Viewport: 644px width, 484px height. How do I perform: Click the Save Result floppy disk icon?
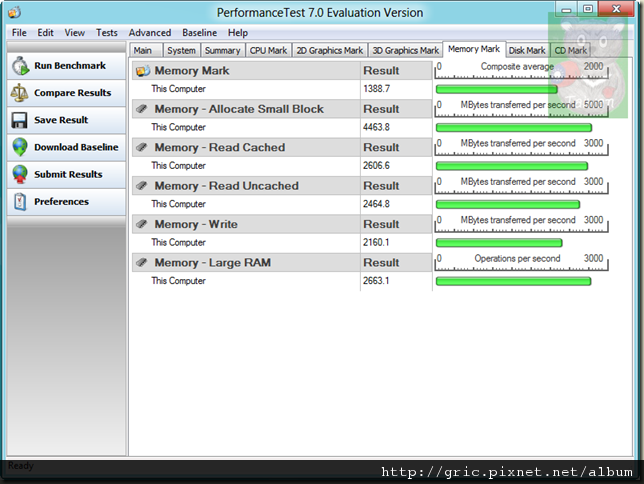[x=19, y=120]
